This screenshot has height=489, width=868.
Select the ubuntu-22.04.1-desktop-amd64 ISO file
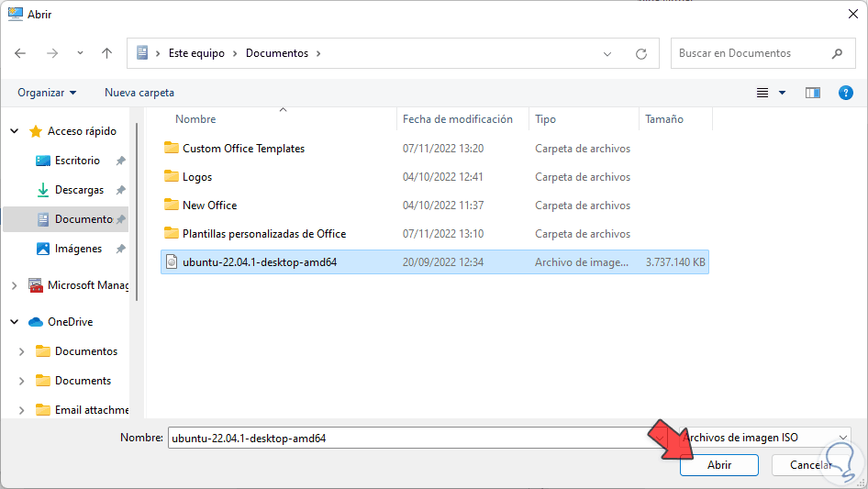click(x=435, y=262)
